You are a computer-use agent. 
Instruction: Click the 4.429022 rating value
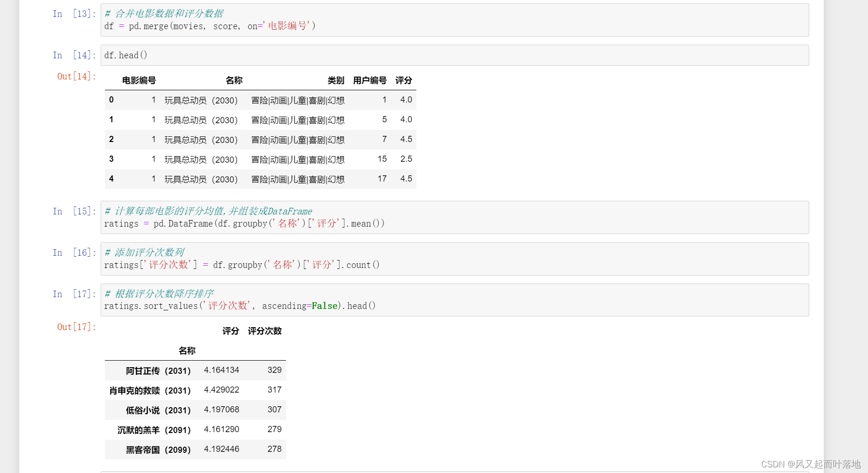222,390
